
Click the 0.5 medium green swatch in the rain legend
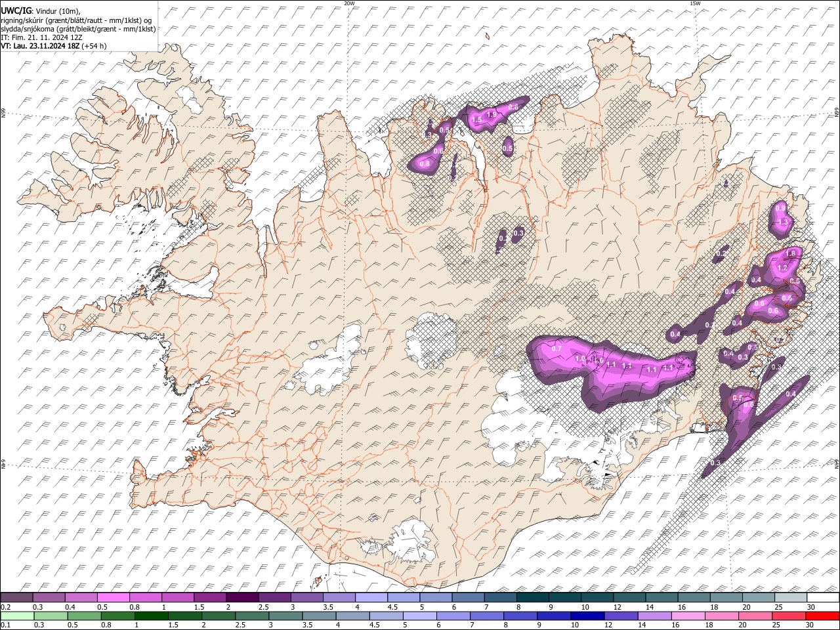[85, 616]
